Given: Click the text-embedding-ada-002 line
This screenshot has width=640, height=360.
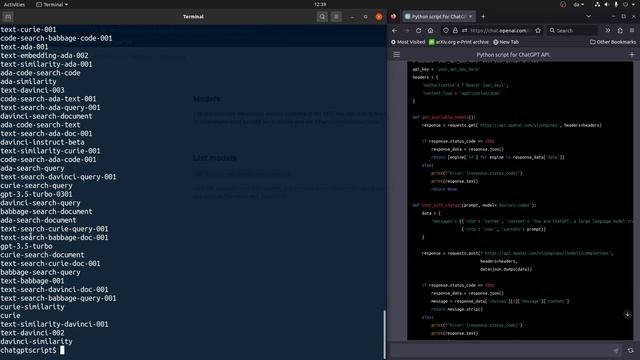Looking at the screenshot, I should 44,56.
